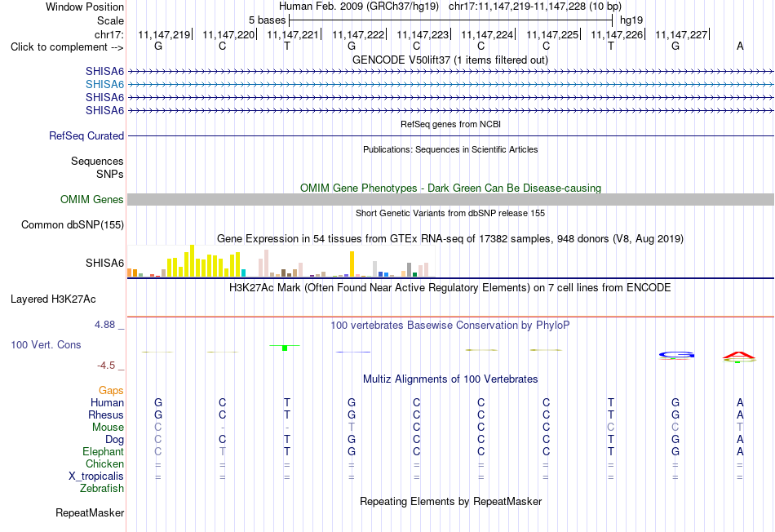The width and height of the screenshot is (775, 532).
Task: Select the Zebrafish alignment row label
Action: [102, 489]
